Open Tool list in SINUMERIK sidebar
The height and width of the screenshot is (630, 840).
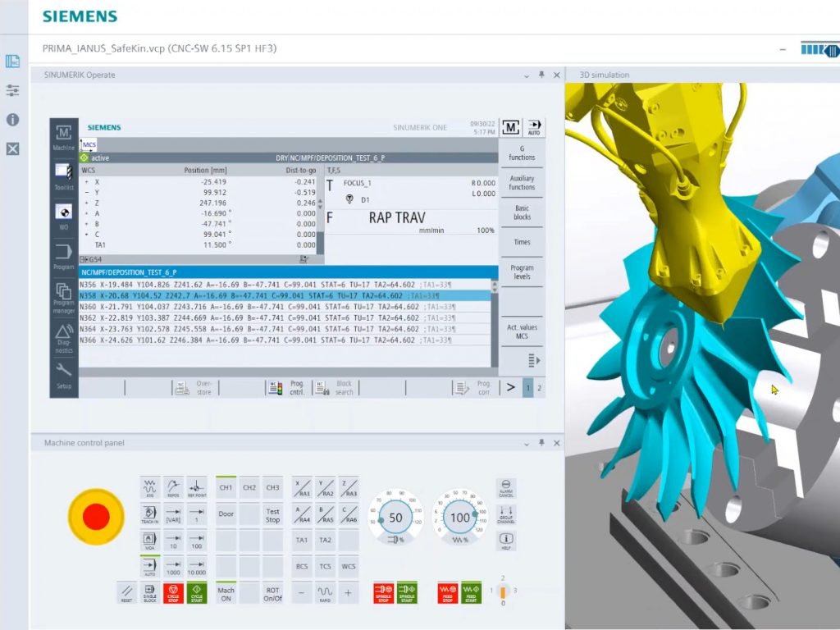click(x=64, y=174)
